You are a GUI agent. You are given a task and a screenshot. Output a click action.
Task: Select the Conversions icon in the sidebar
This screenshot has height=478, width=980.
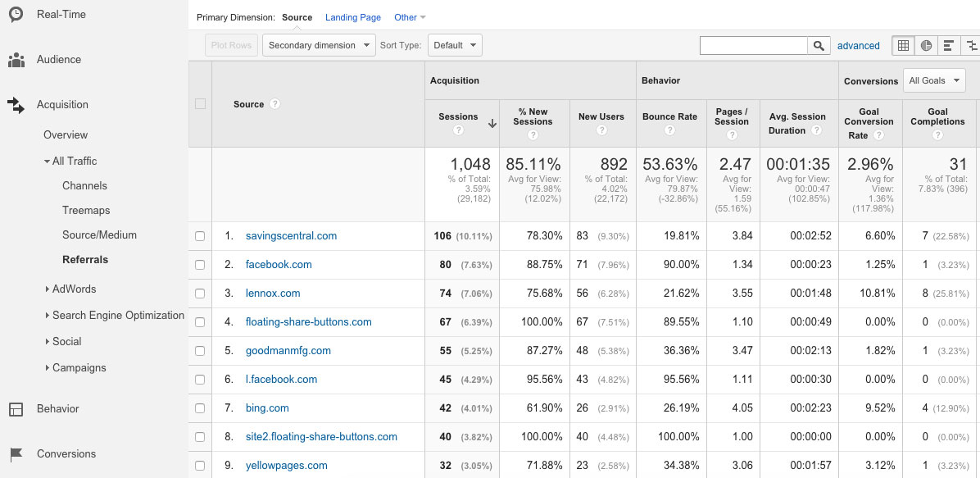pos(16,453)
